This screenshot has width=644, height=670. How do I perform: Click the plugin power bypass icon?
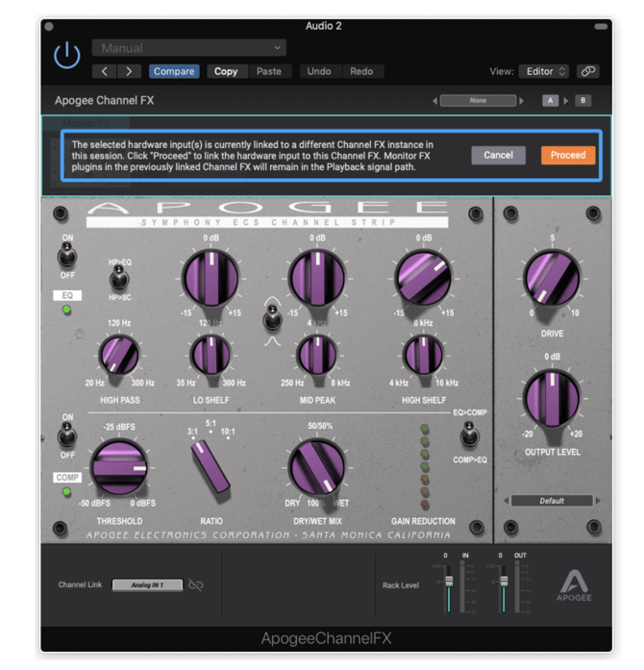pyautogui.click(x=66, y=55)
